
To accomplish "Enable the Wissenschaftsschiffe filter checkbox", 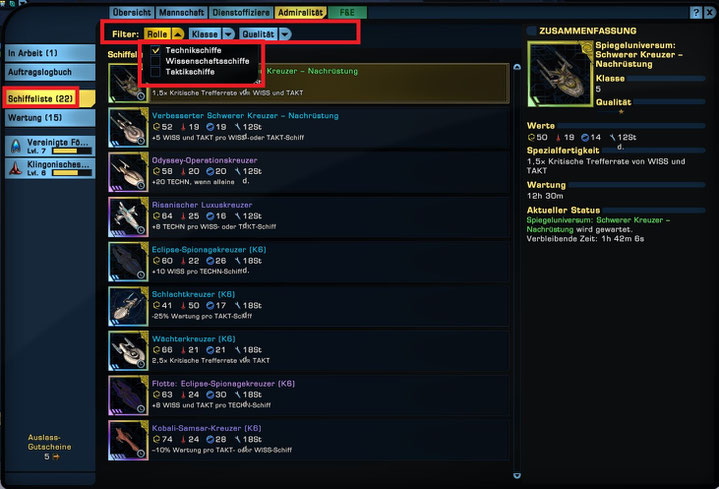I will pyautogui.click(x=156, y=61).
